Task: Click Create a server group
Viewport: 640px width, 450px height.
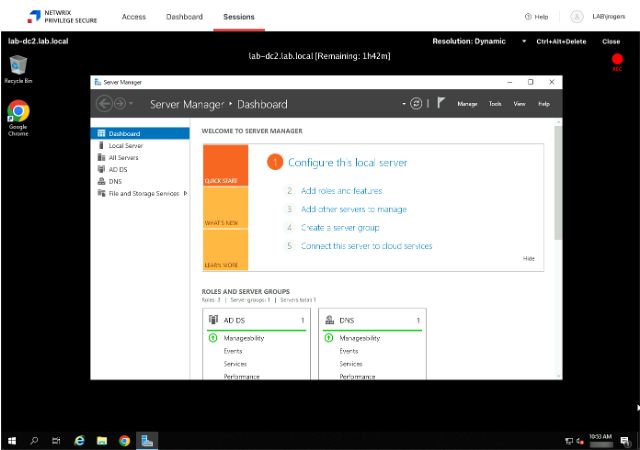Action: 340,227
